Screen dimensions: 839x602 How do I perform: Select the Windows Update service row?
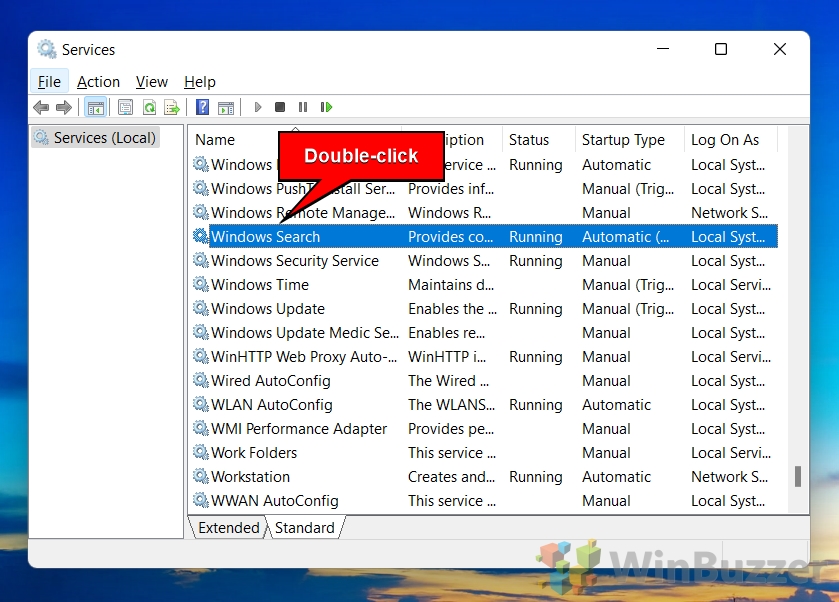click(x=268, y=309)
